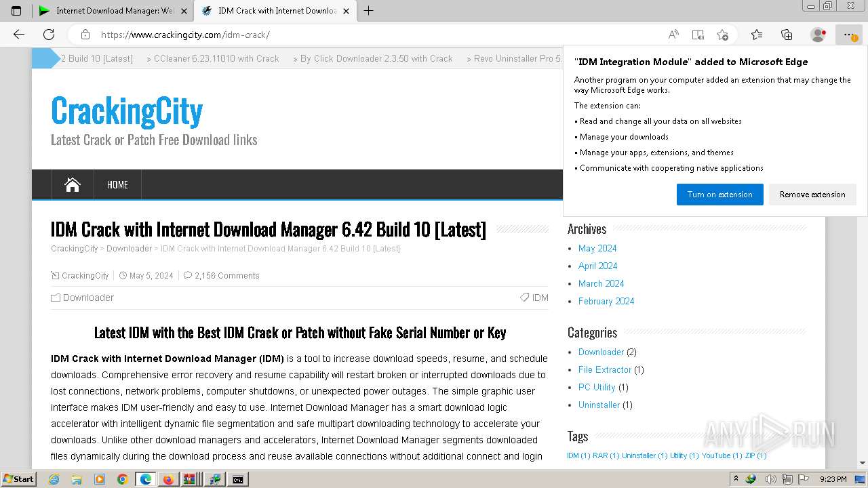Open IDM (1) tag in tag cloud

pyautogui.click(x=578, y=455)
